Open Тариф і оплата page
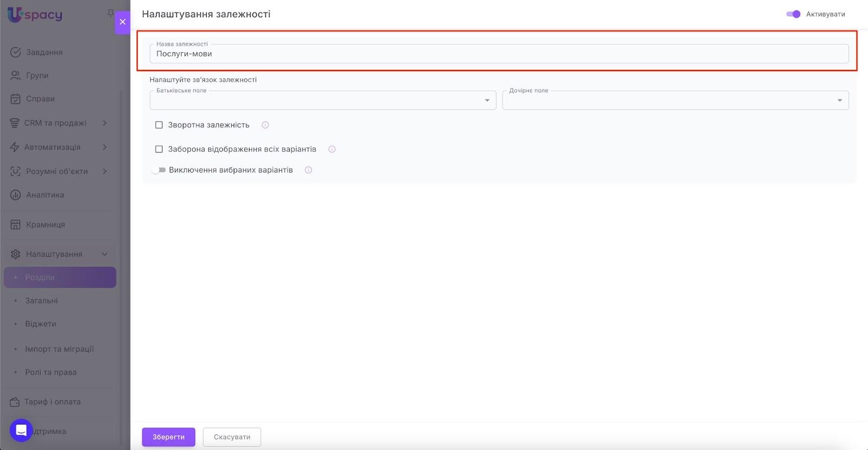Image resolution: width=868 pixels, height=450 pixels. point(53,402)
